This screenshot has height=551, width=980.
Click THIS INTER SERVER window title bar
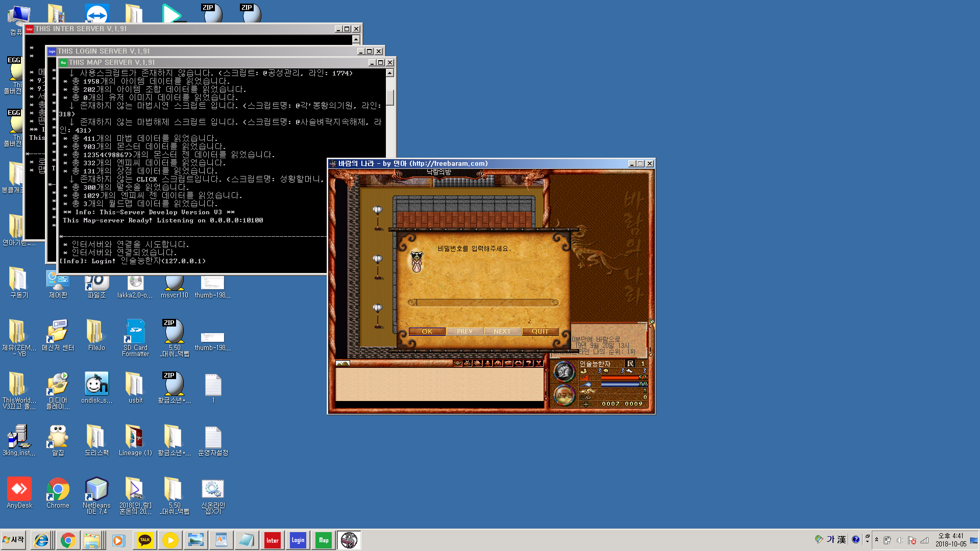(181, 29)
